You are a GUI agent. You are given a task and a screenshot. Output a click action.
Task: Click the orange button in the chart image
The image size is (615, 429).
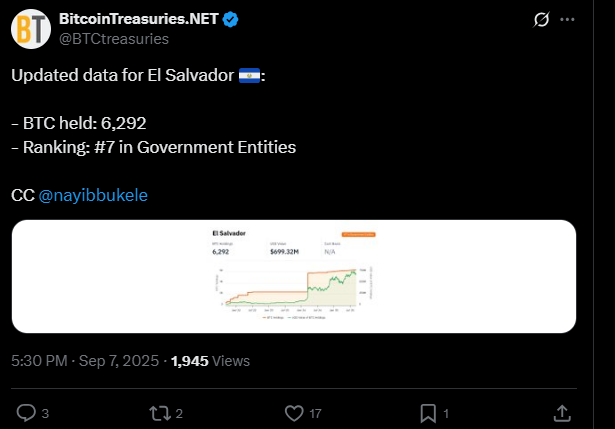361,233
